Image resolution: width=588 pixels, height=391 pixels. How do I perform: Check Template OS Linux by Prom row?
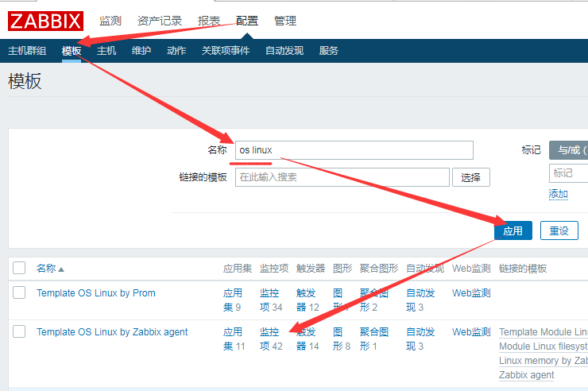pyautogui.click(x=19, y=292)
